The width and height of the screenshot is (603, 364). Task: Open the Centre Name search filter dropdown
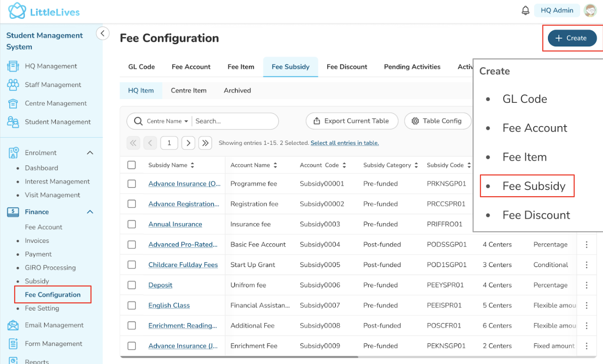point(167,121)
